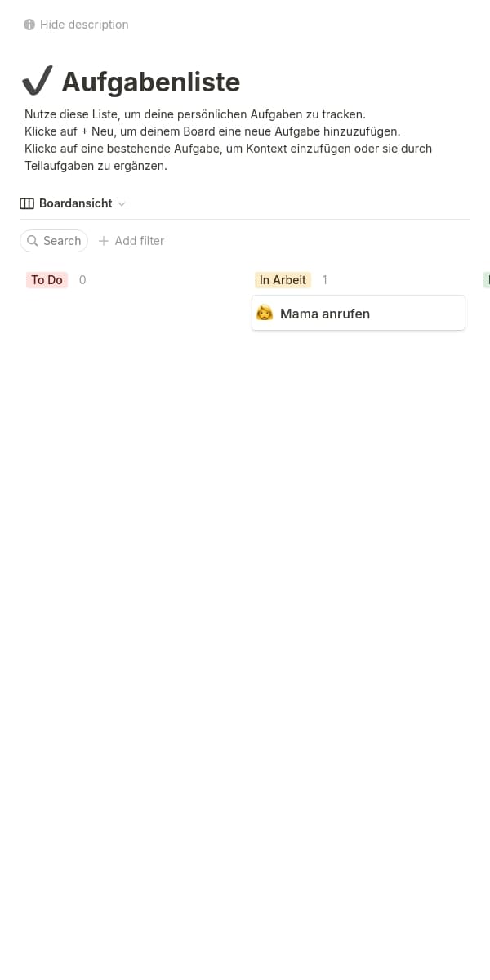Click the info icon beside Hide description
The width and height of the screenshot is (490, 980).
click(x=29, y=24)
